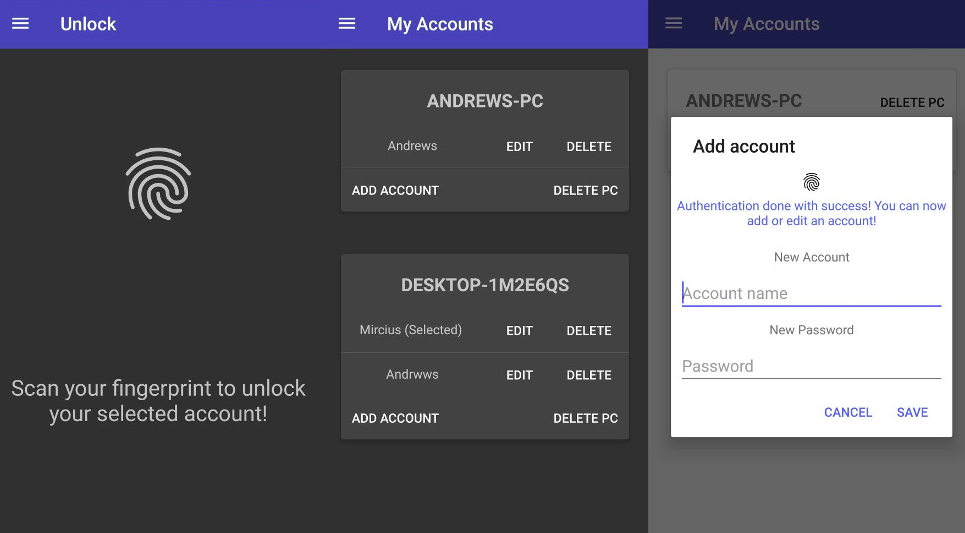Delete the DESKTOP-1M2E6QS PC
The image size is (965, 533).
(x=585, y=419)
